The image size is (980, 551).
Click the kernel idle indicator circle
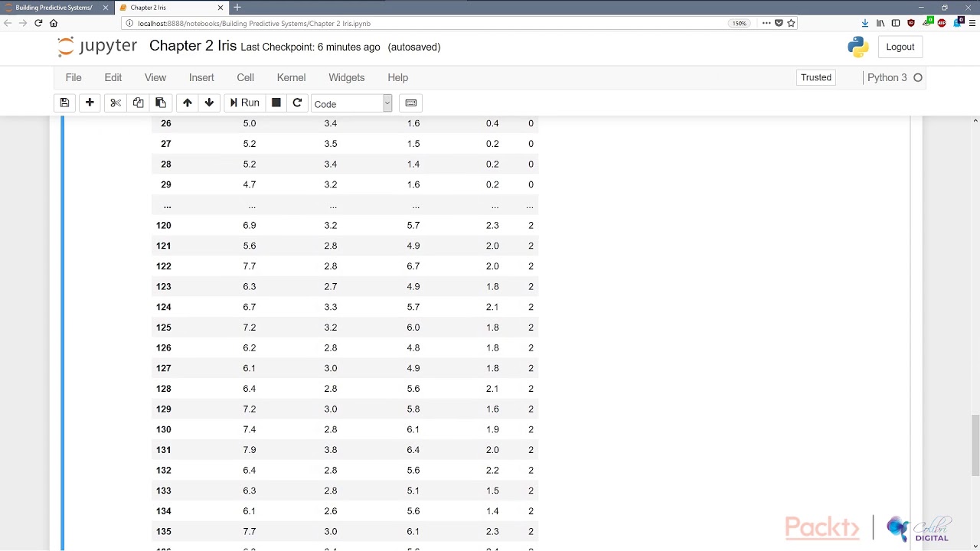[918, 77]
